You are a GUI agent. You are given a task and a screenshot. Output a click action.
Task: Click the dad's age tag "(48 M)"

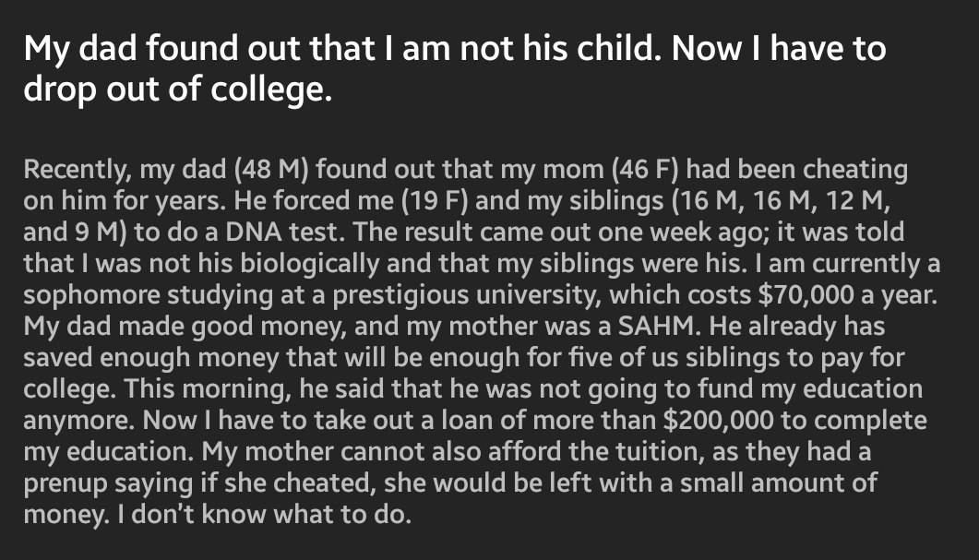click(265, 172)
